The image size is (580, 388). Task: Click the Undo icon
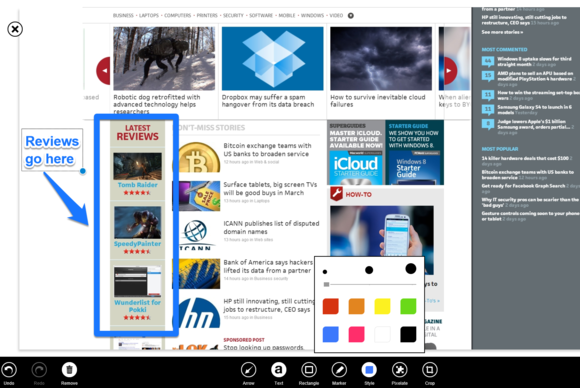click(x=9, y=370)
